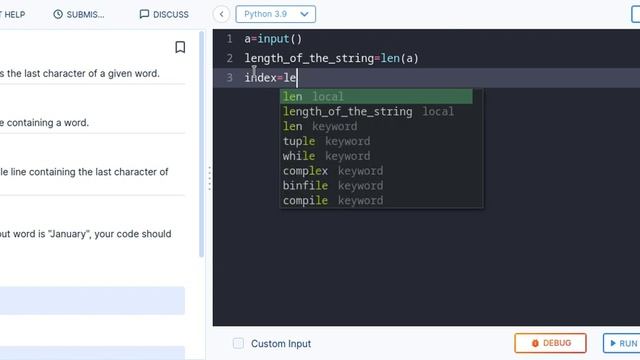The width and height of the screenshot is (640, 360).
Task: Collapse the panel with the left chevron button
Action: click(x=221, y=14)
